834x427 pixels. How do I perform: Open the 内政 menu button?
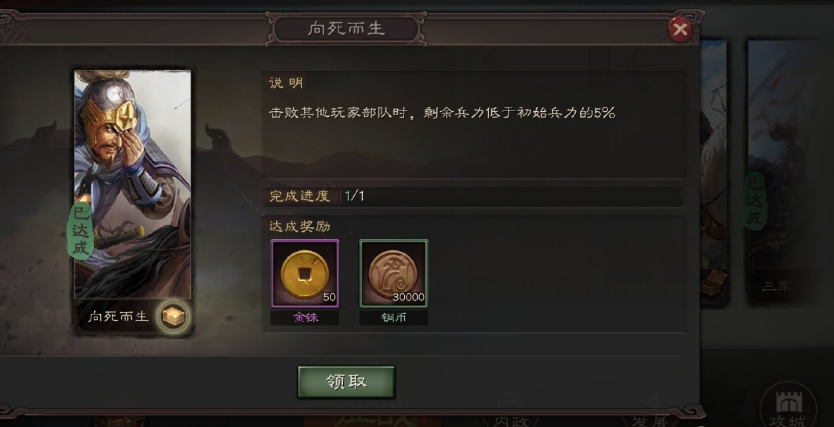pos(512,417)
